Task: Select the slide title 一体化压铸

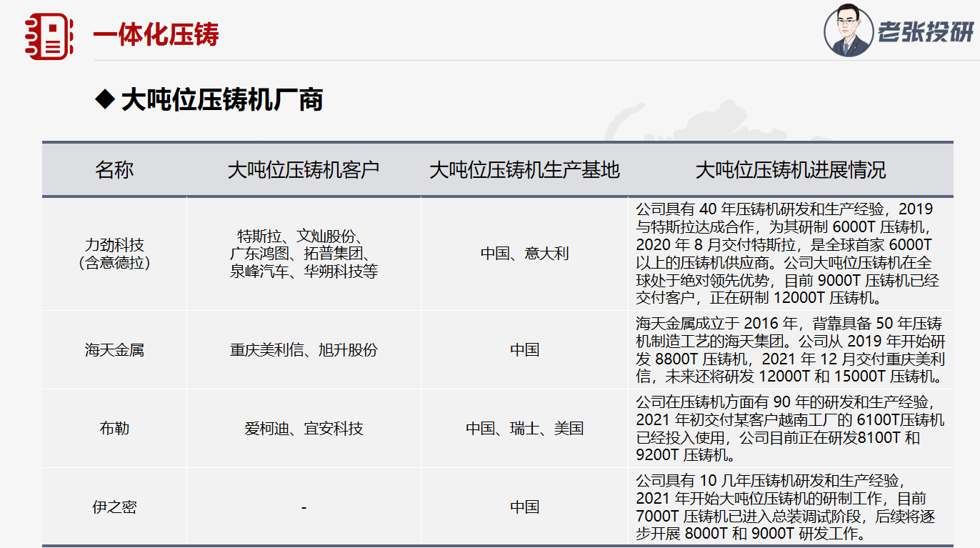Action: click(156, 34)
